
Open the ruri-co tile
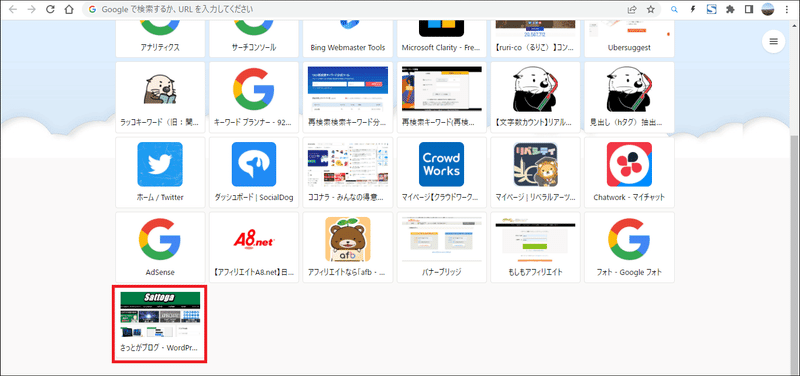(x=535, y=39)
